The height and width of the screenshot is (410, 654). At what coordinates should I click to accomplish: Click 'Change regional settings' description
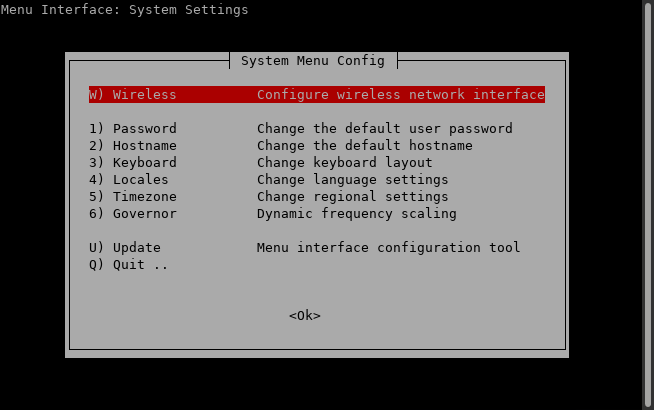tap(352, 197)
